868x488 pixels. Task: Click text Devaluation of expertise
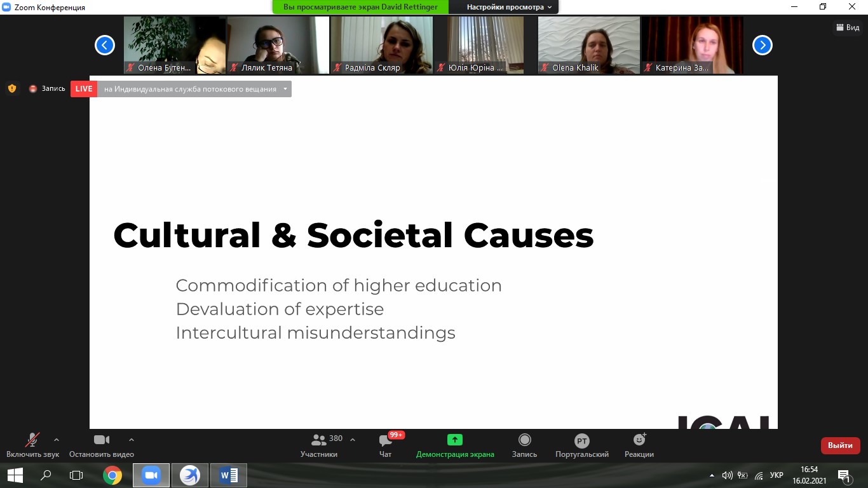280,309
